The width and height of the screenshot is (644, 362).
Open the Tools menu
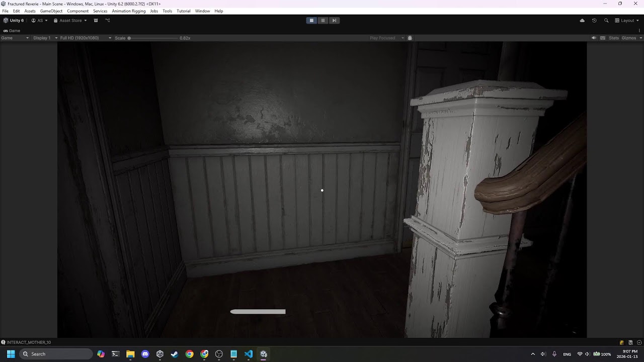(168, 11)
